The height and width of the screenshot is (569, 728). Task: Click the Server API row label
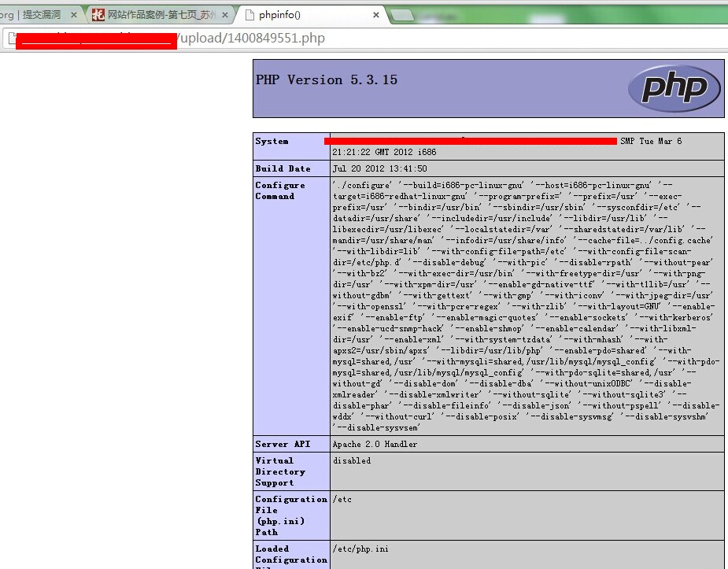283,444
